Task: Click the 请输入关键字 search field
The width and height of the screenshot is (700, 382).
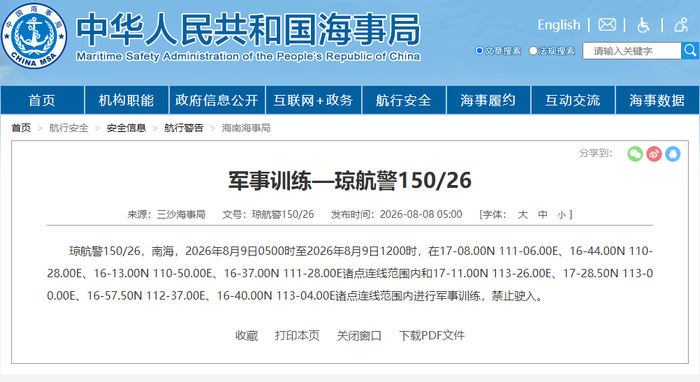Action: tap(632, 51)
